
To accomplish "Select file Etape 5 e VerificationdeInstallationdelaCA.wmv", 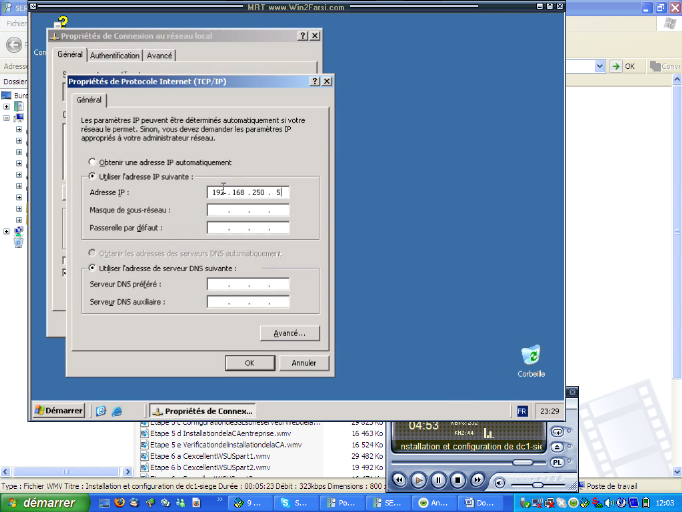I will click(x=226, y=445).
